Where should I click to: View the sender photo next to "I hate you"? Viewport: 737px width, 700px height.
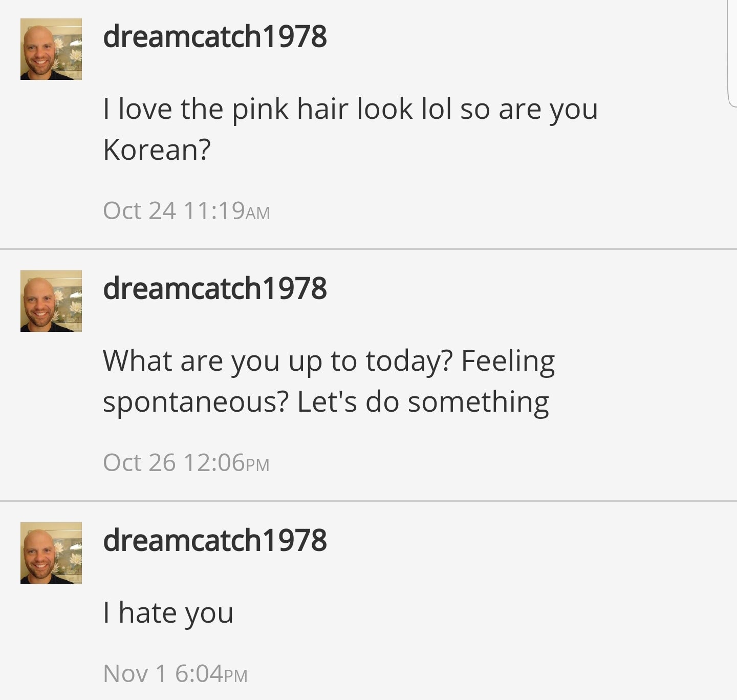click(x=51, y=553)
